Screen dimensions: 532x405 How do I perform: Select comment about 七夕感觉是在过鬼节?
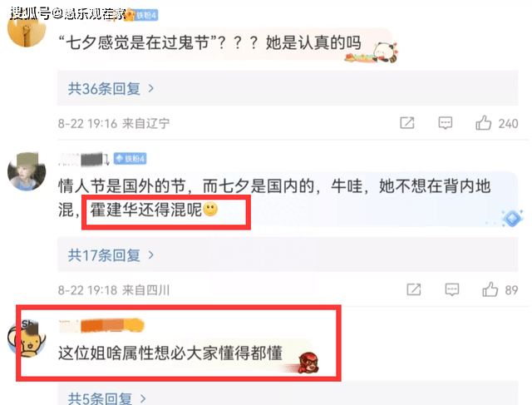(x=209, y=42)
